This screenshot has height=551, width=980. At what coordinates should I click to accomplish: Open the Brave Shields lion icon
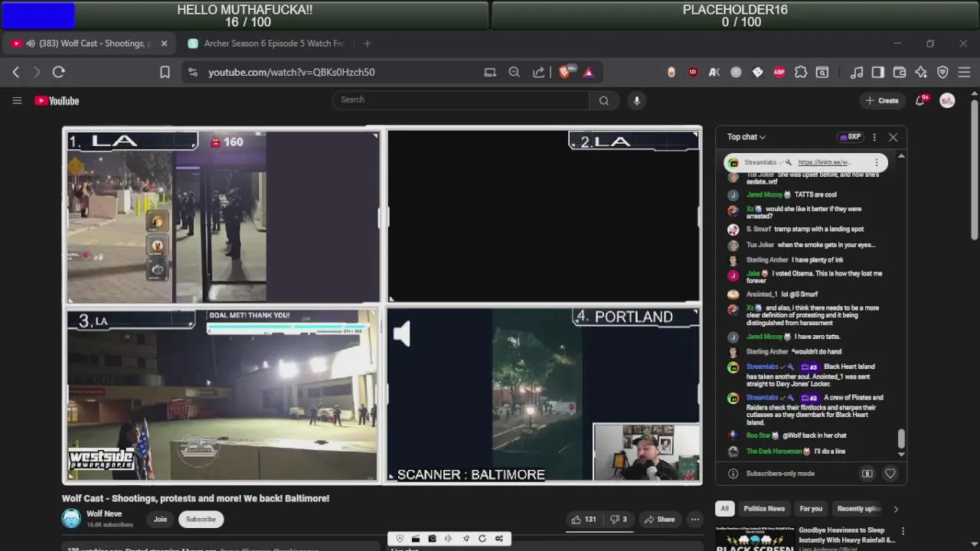(x=565, y=72)
